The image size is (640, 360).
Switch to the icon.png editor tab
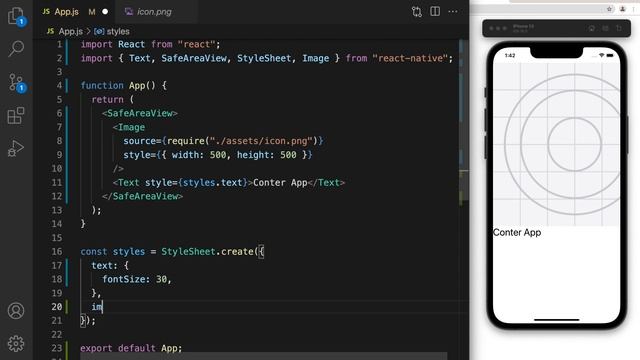(157, 11)
